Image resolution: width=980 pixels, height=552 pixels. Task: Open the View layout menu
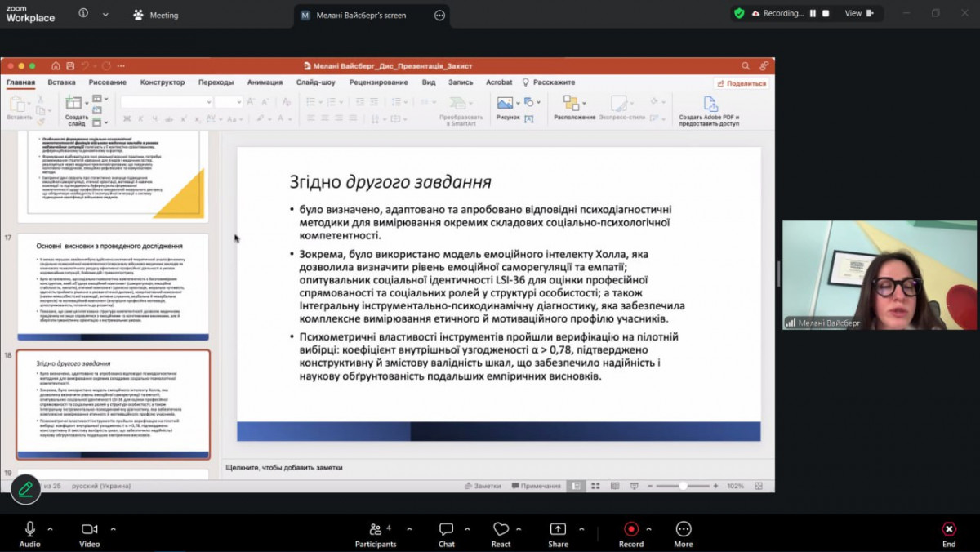[858, 14]
